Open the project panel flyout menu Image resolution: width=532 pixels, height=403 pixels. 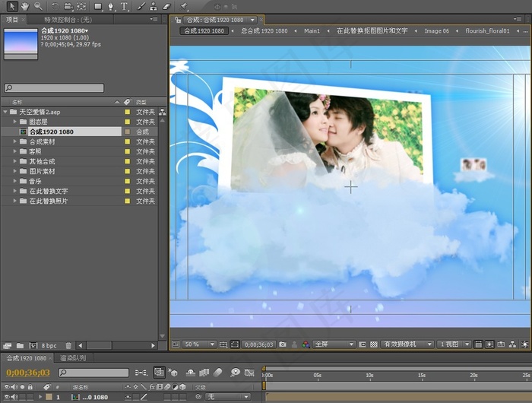154,19
